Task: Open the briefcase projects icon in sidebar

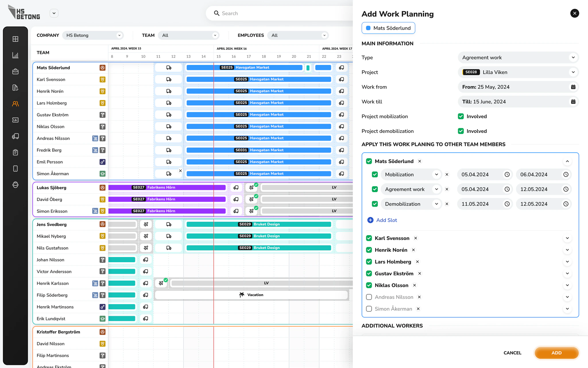Action: point(16,71)
